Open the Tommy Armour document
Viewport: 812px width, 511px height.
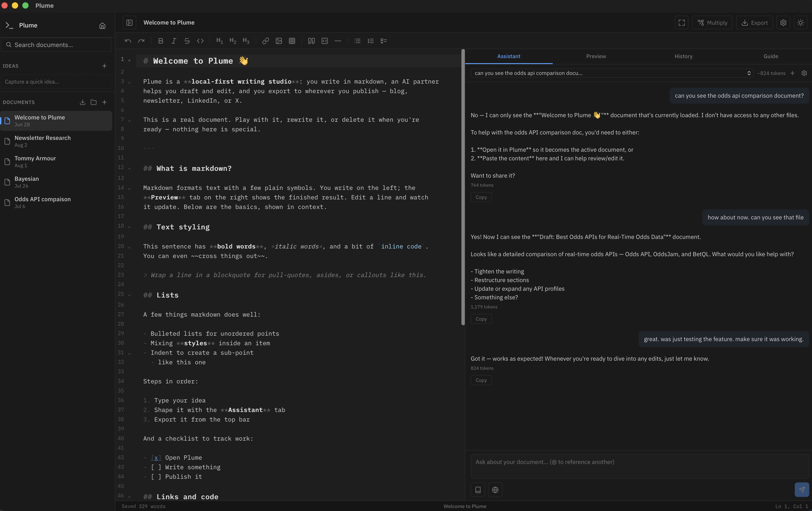tap(56, 161)
